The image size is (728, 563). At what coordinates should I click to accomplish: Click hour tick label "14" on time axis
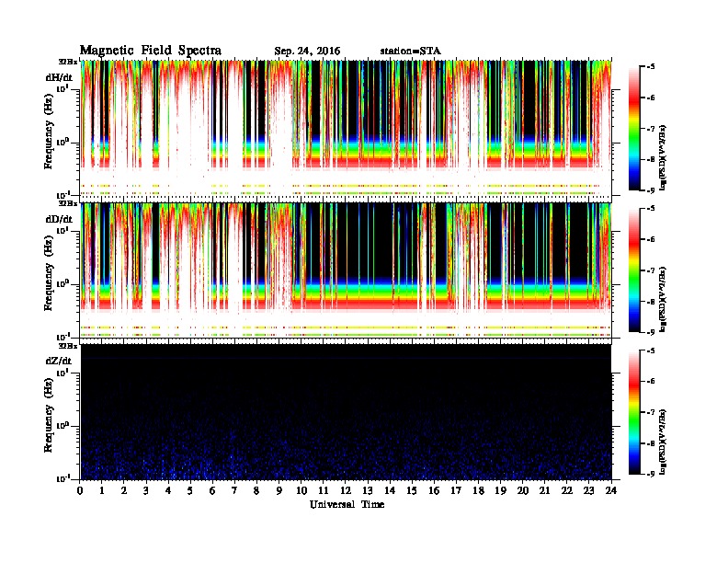[390, 490]
